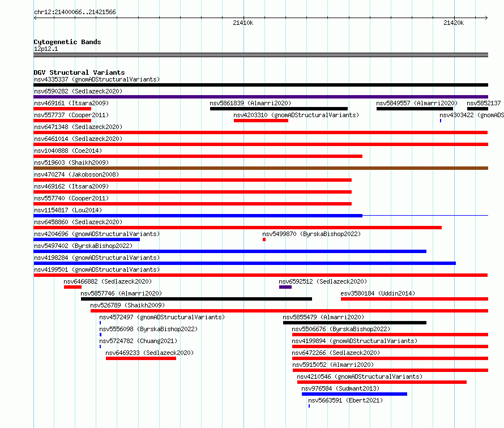Select the nsv5556098 (ByrskaBishop2022) label

(148, 329)
